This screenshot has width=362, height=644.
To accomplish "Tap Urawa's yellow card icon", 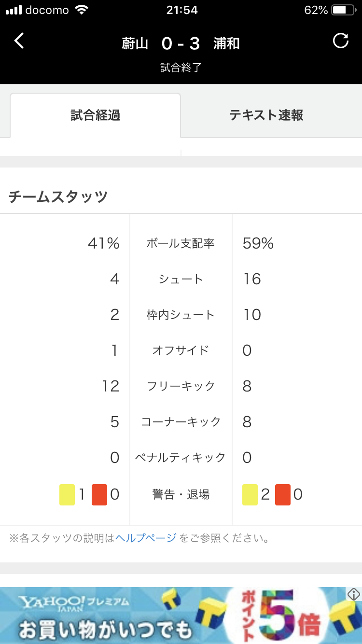I will (250, 495).
